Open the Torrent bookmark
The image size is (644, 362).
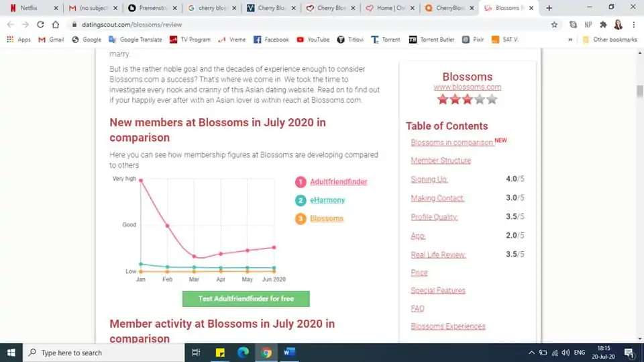pos(385,40)
